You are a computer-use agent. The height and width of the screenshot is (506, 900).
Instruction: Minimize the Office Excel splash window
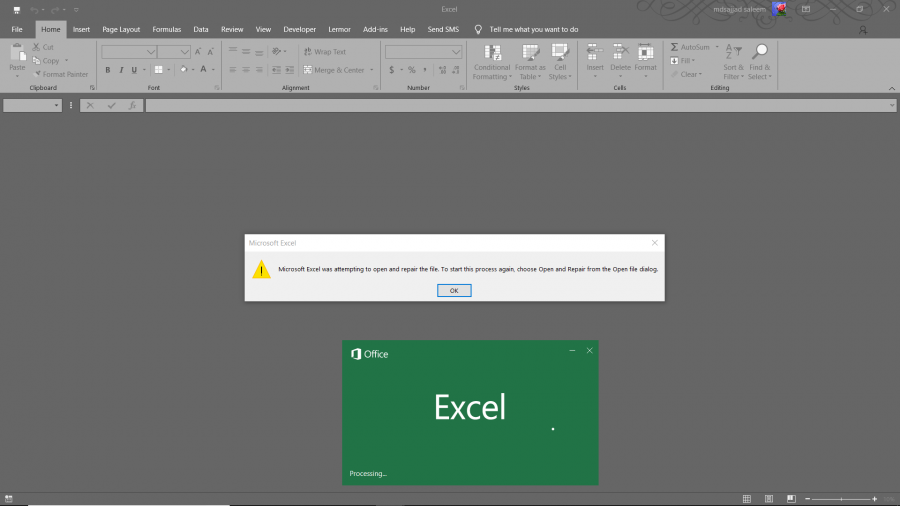(572, 351)
